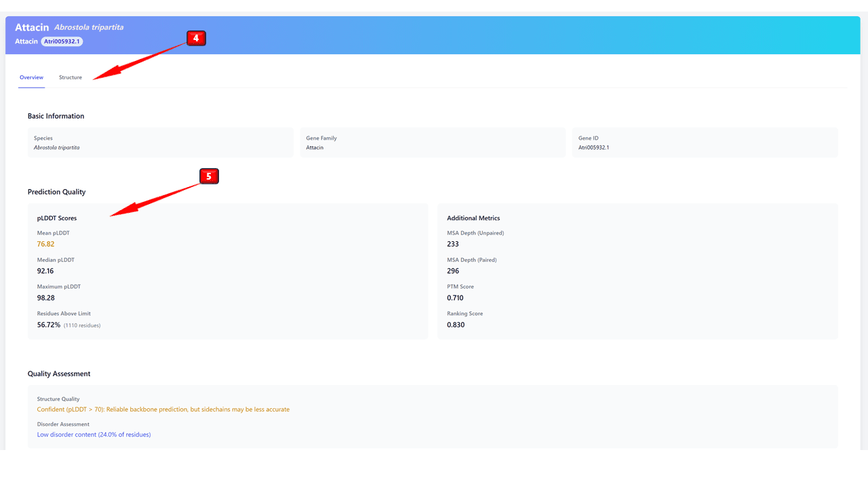The image size is (868, 488).
Task: Click the Gene Family value Attacin
Action: click(315, 147)
